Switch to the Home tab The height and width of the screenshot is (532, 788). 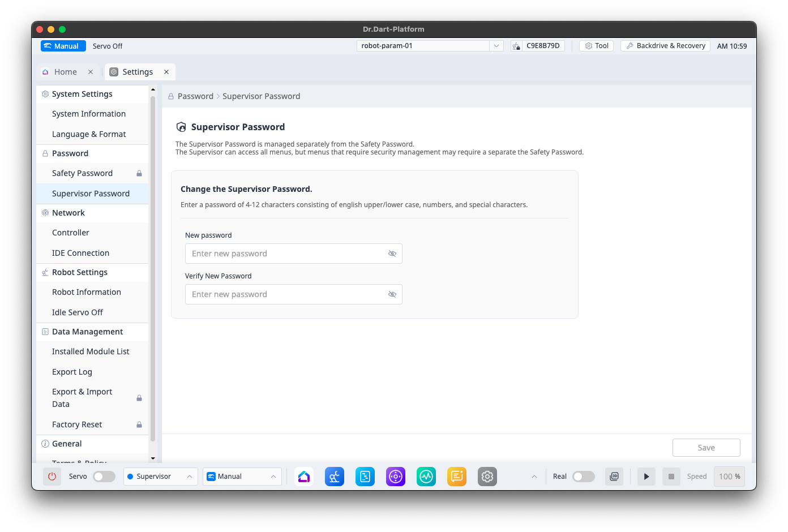click(x=65, y=72)
